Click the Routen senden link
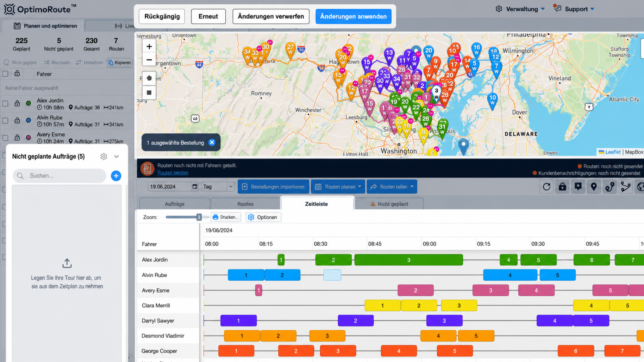644x362 pixels. pyautogui.click(x=173, y=173)
